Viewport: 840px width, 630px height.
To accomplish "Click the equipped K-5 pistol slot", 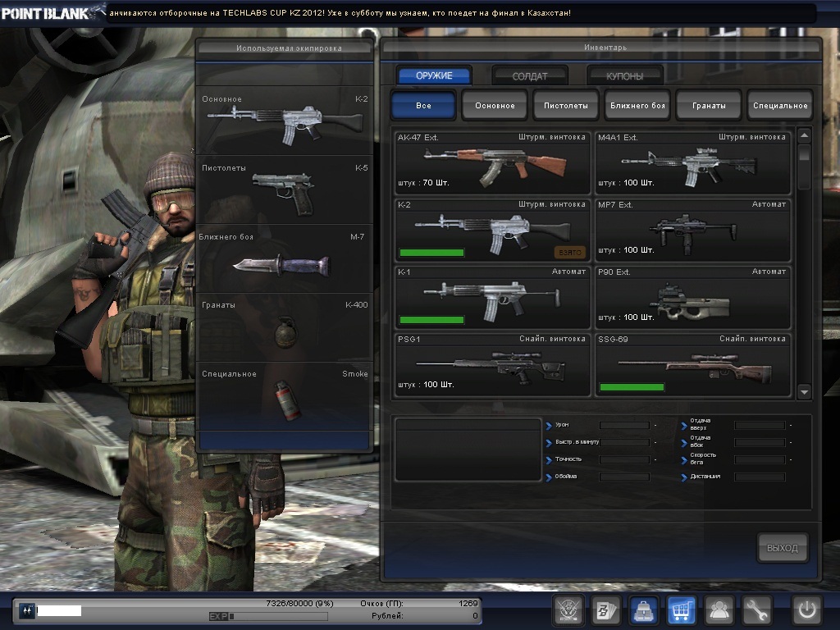I will click(285, 189).
